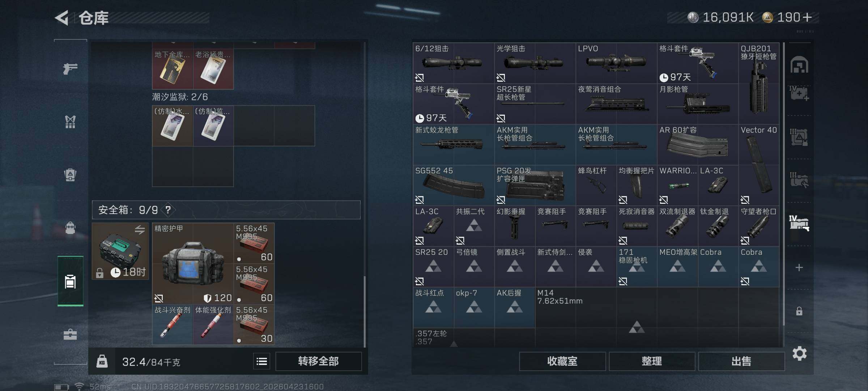The height and width of the screenshot is (391, 868).
Task: Click the 出售 sell button
Action: [741, 361]
